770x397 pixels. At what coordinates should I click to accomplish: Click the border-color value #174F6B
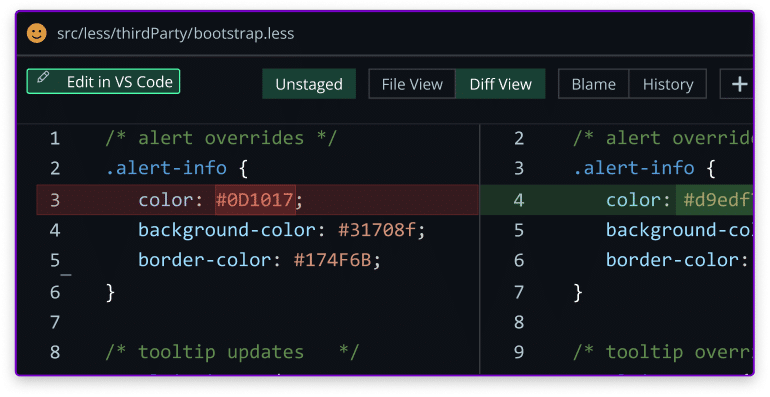point(332,260)
